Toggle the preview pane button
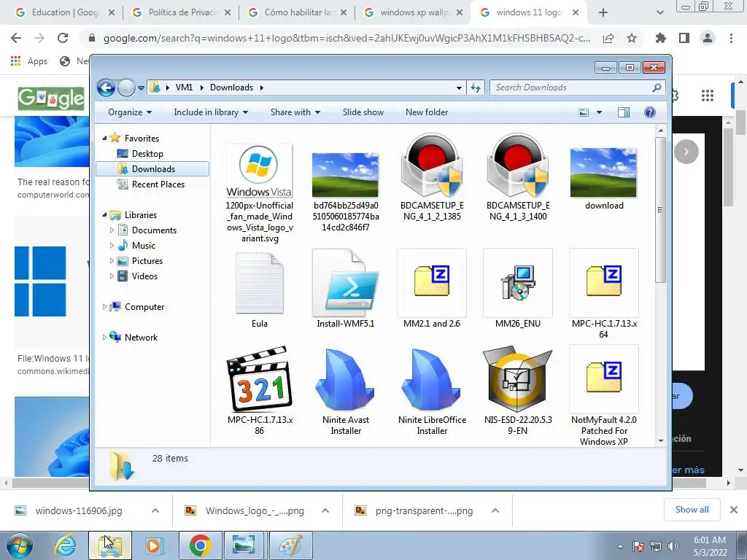Viewport: 747px width, 560px height. point(623,112)
